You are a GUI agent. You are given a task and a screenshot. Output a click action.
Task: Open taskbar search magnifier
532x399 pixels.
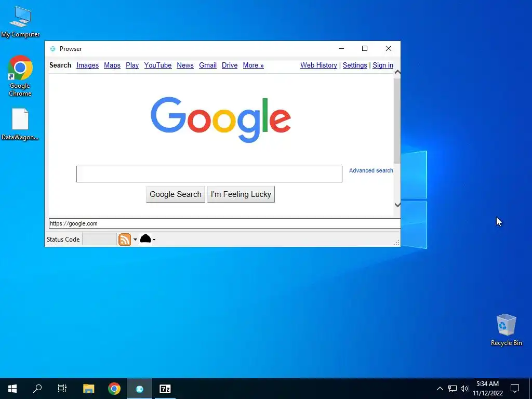[37, 389]
